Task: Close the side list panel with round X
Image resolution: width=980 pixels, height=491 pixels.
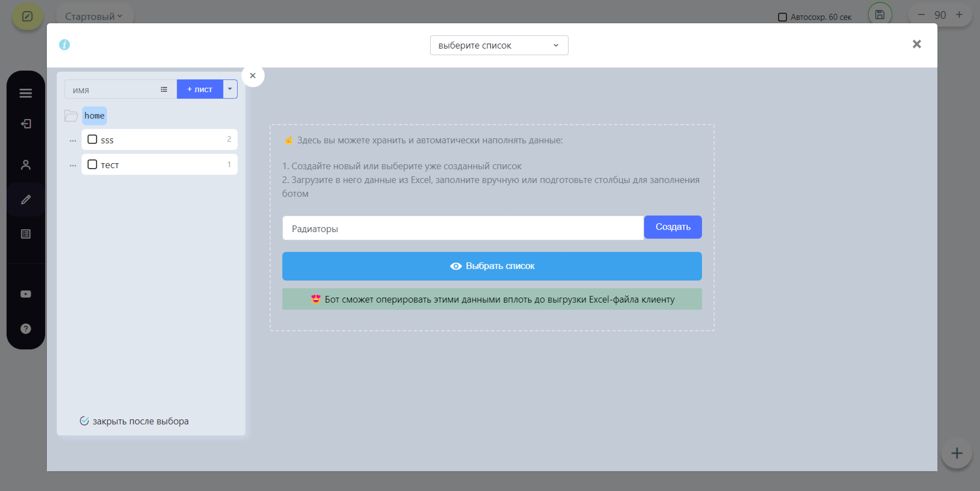Action: (x=253, y=75)
